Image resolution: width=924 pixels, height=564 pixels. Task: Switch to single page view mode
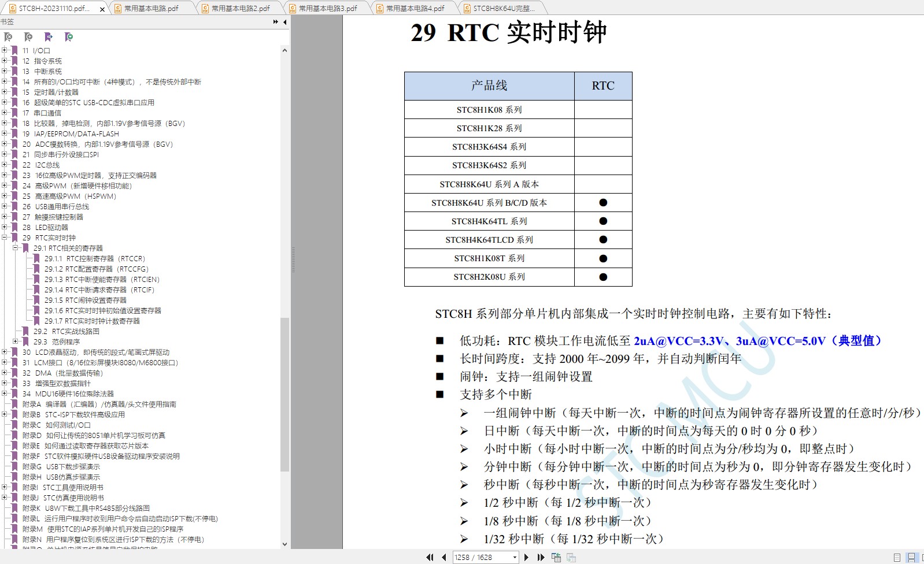(897, 558)
